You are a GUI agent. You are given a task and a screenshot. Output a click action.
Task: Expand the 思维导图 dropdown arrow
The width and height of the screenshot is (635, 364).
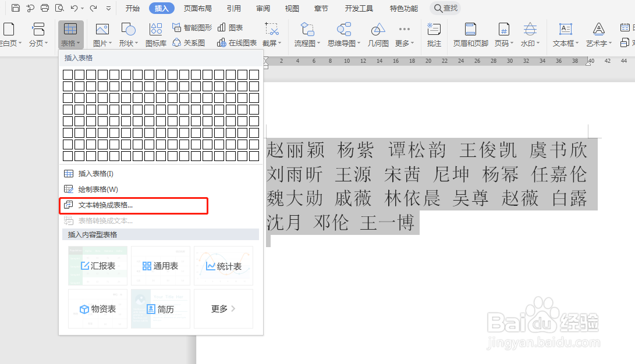point(359,43)
